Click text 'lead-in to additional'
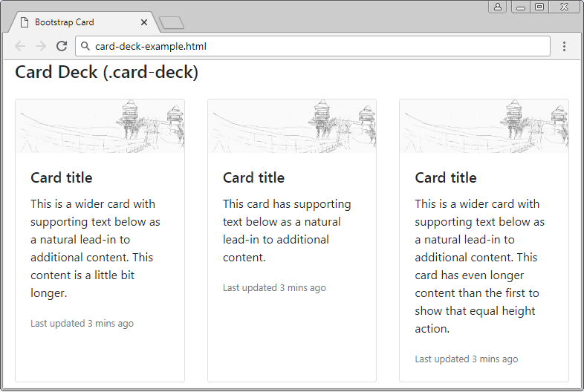 point(276,239)
